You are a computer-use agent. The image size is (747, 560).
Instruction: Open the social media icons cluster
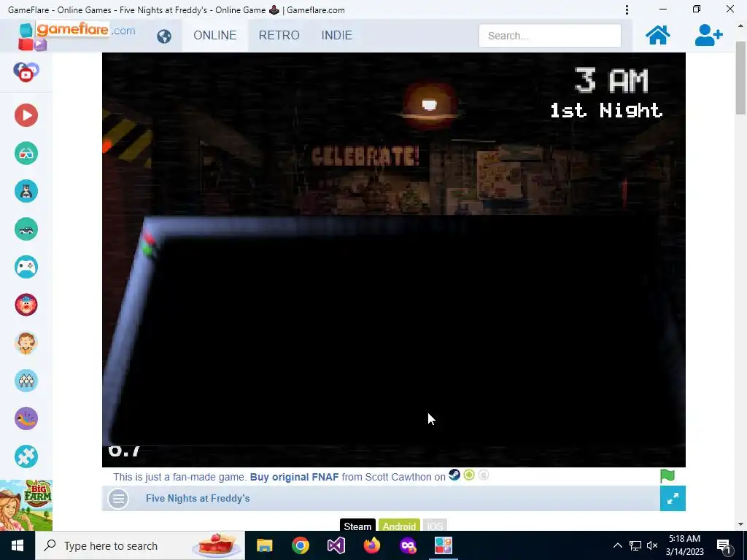coord(26,72)
